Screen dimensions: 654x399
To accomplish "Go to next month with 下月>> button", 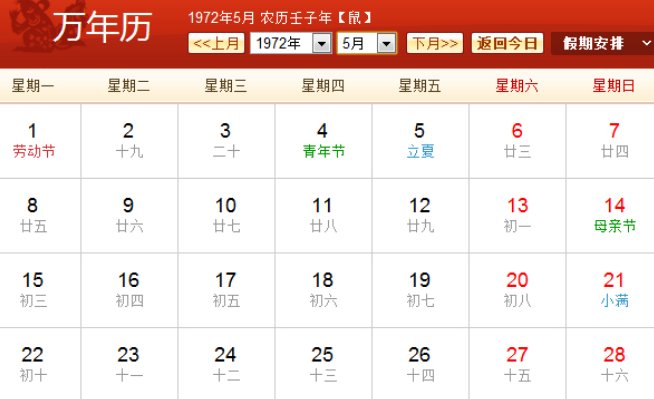I will point(435,43).
